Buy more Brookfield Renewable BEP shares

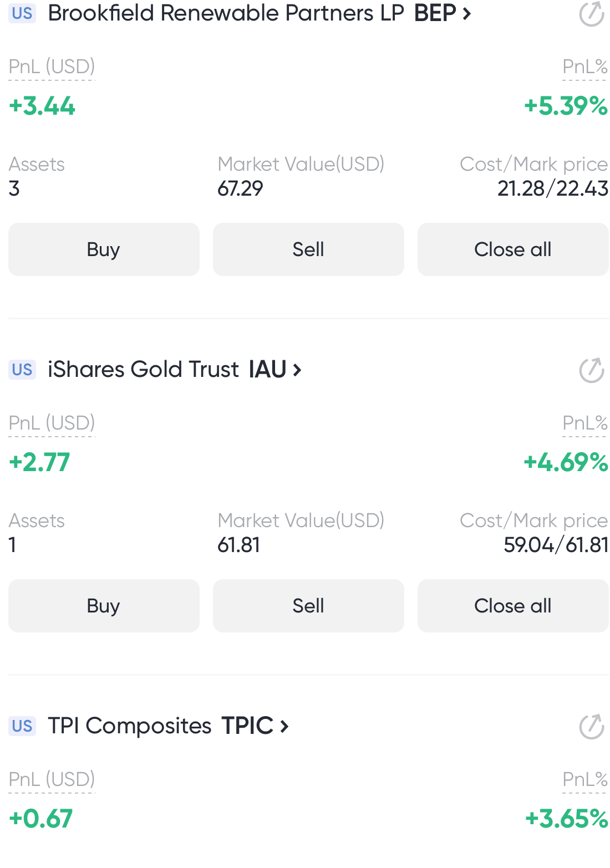(x=104, y=249)
